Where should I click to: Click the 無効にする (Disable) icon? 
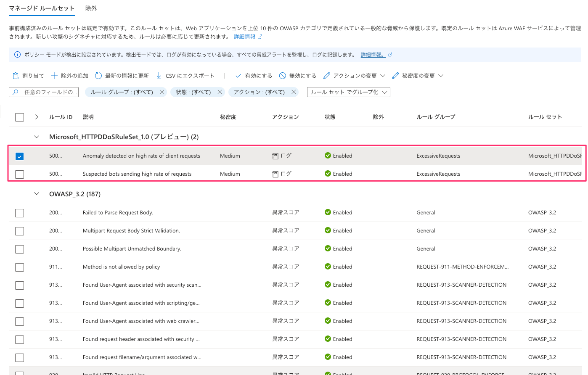click(282, 75)
